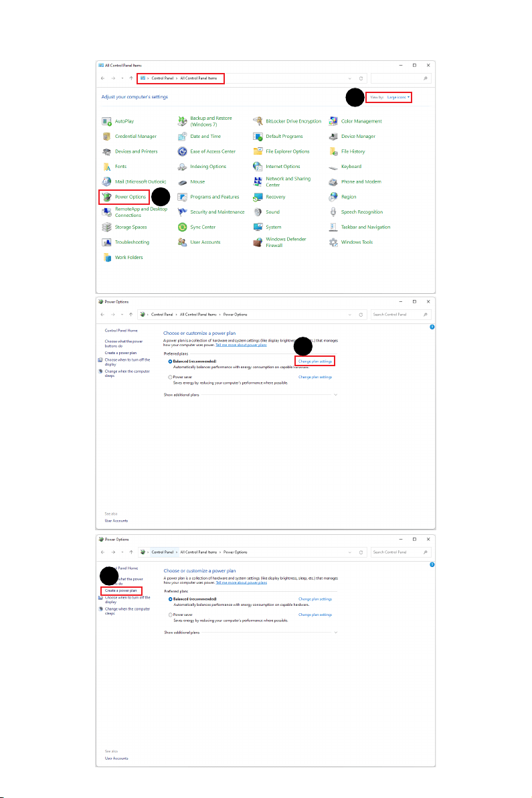Select the Balanced plan in middle window
532x798 pixels.
click(171, 362)
